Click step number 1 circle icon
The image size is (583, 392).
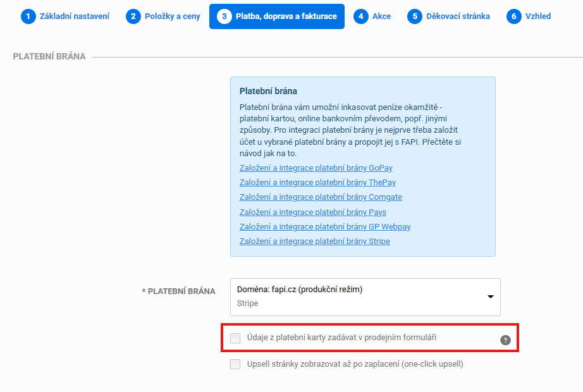click(28, 16)
